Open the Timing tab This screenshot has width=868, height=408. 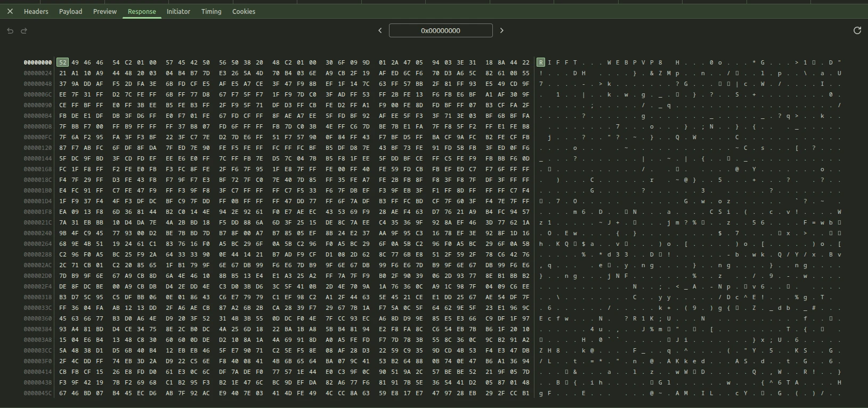point(212,11)
